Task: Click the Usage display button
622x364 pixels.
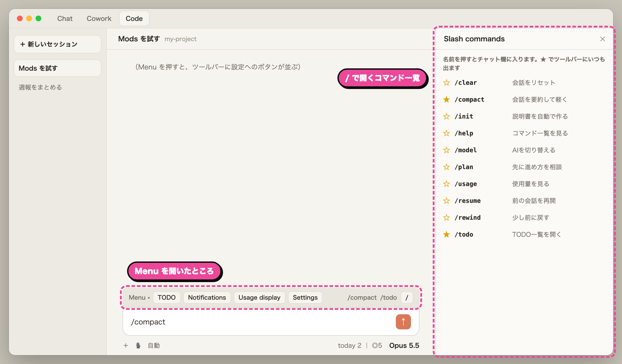Action: [x=259, y=297]
